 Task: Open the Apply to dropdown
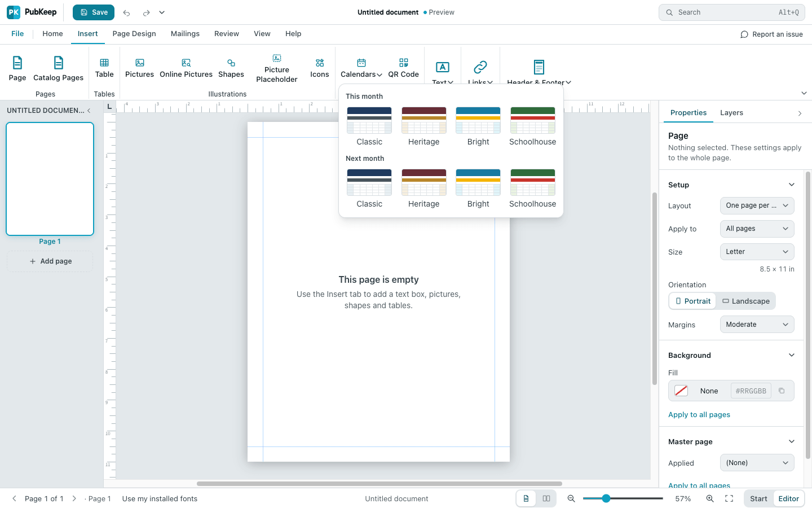(x=757, y=229)
